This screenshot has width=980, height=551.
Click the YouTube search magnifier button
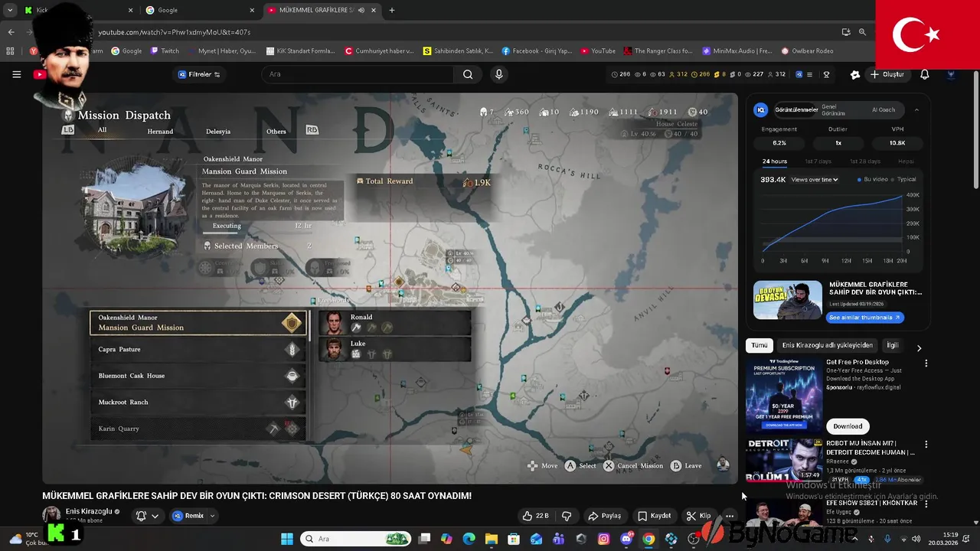point(467,74)
